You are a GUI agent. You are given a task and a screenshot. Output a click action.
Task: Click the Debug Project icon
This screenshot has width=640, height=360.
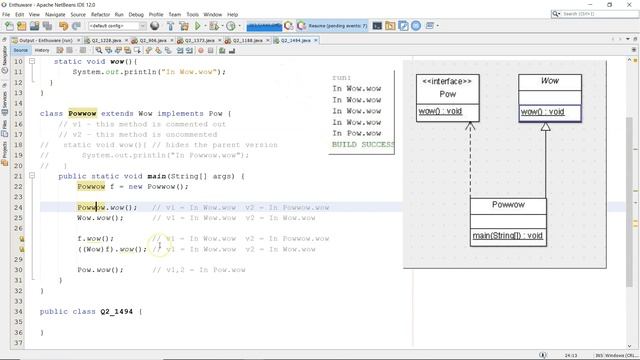(x=213, y=26)
